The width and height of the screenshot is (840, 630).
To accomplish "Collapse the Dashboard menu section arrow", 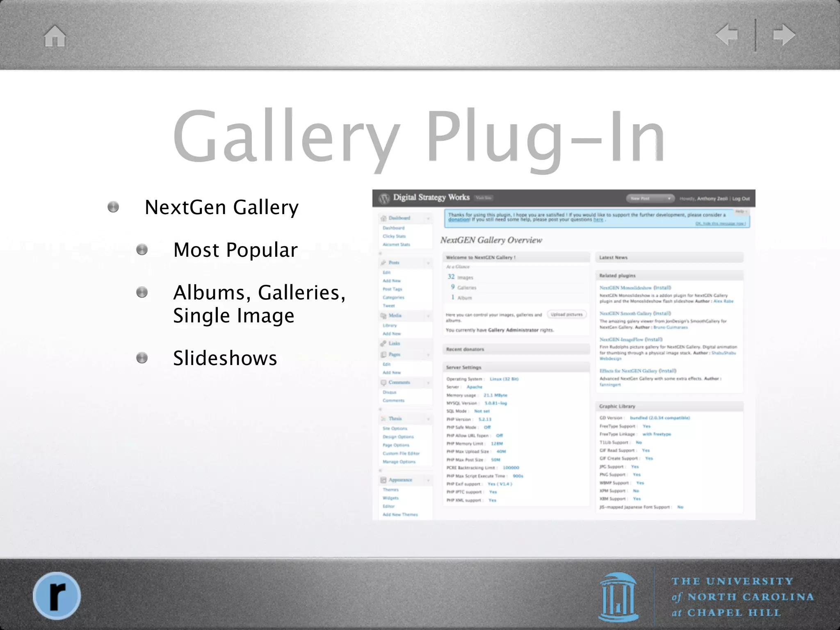I will coord(428,219).
